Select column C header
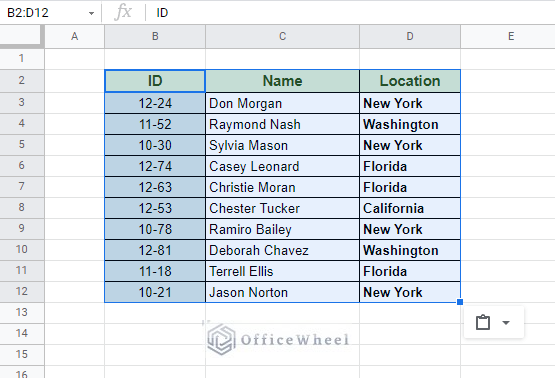This screenshot has height=378, width=555. 282,36
